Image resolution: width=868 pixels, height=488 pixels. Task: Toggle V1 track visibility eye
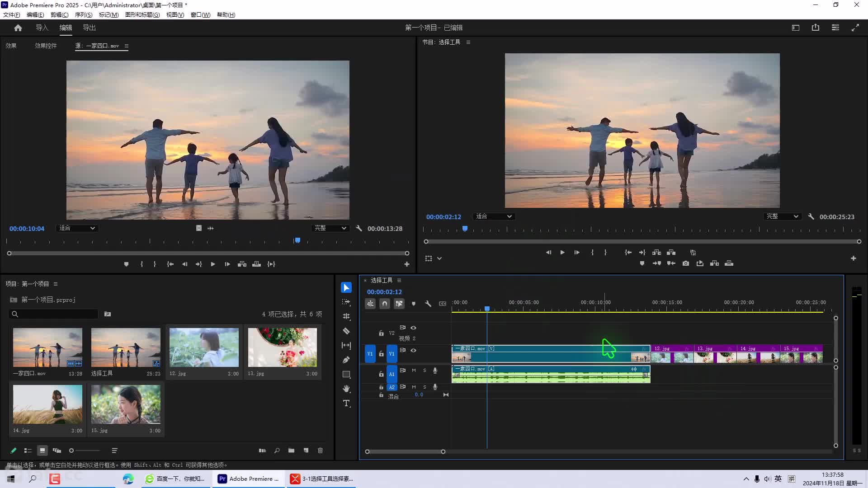click(413, 350)
